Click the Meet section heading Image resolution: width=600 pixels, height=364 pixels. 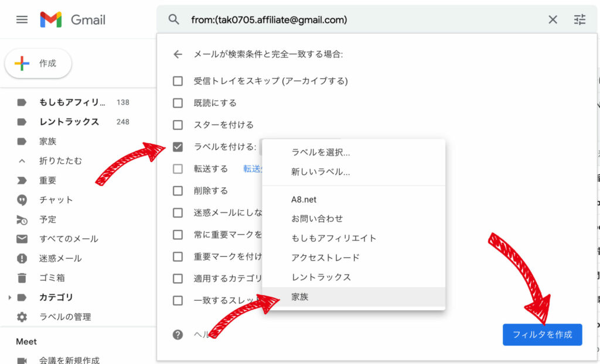click(26, 341)
